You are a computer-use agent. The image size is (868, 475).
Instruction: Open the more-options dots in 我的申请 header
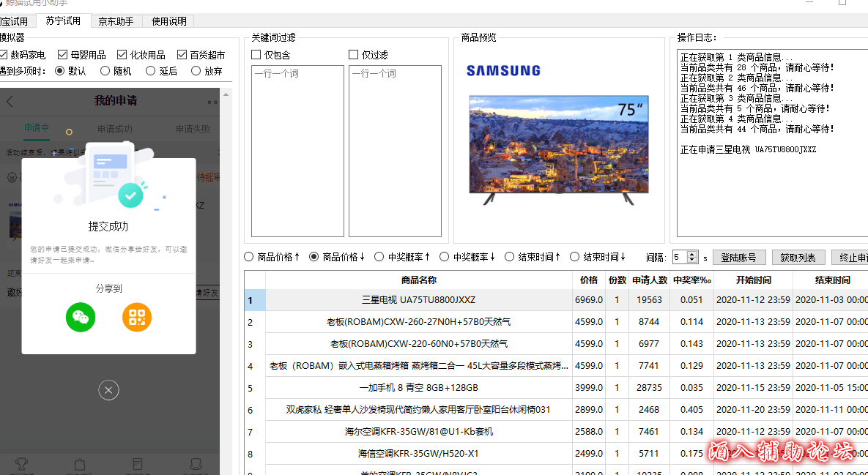[x=212, y=102]
